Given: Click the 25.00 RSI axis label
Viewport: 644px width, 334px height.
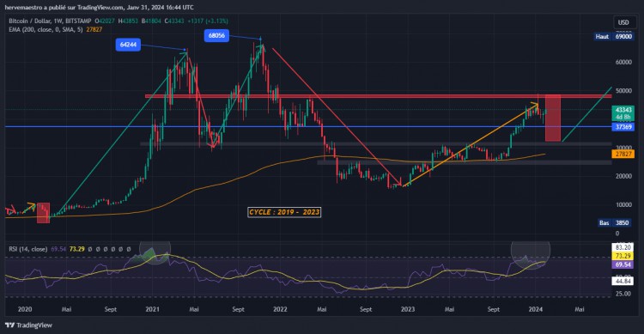Looking at the screenshot, I should point(623,294).
